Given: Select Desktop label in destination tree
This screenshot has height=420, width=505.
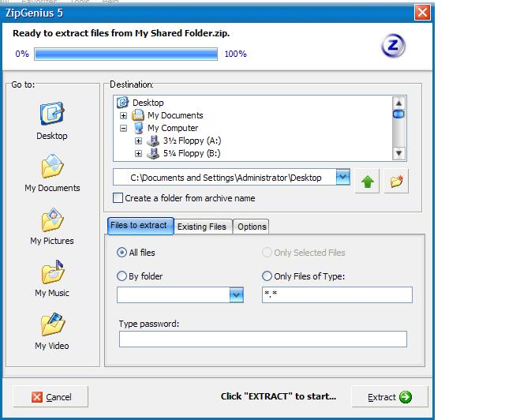Looking at the screenshot, I should pos(148,103).
